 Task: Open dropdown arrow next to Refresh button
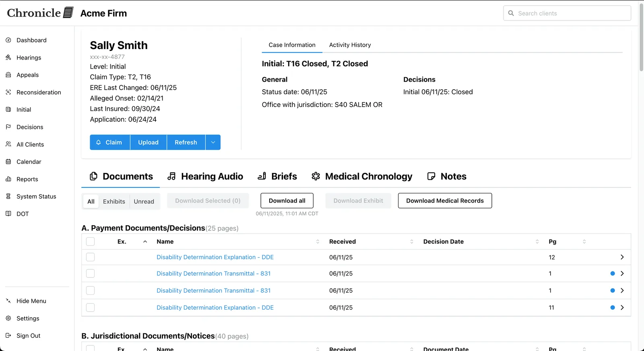click(x=213, y=142)
